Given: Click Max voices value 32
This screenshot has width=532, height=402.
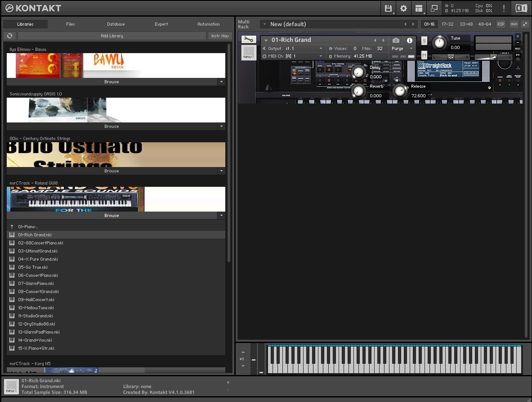Looking at the screenshot, I should click(x=380, y=49).
